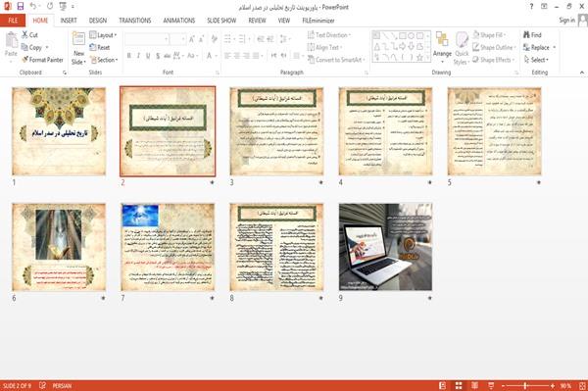The image size is (588, 391).
Task: Click the zoom slider in status bar
Action: (x=526, y=385)
